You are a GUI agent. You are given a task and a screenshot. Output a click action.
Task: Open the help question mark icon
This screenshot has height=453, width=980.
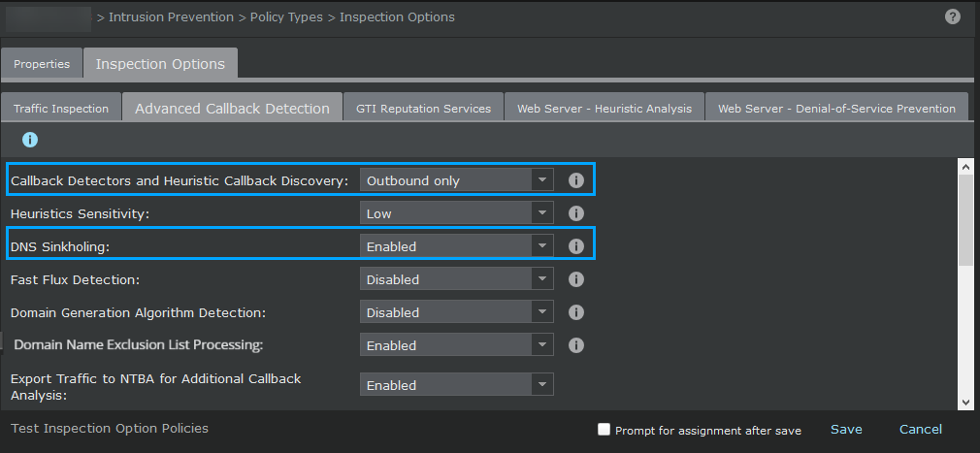pyautogui.click(x=953, y=16)
